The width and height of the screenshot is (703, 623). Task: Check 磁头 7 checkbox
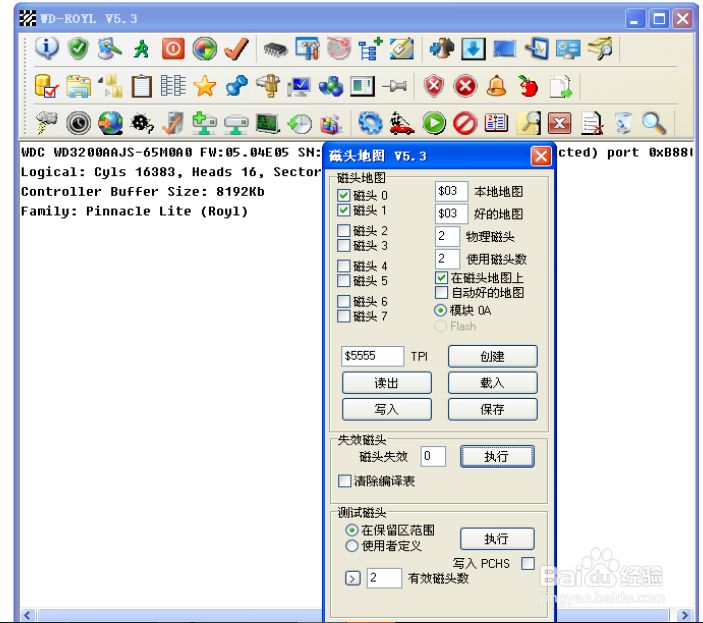click(x=344, y=316)
